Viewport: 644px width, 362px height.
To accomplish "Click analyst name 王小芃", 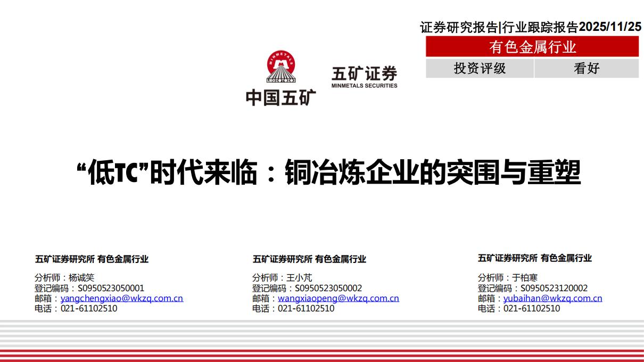I will [x=299, y=277].
